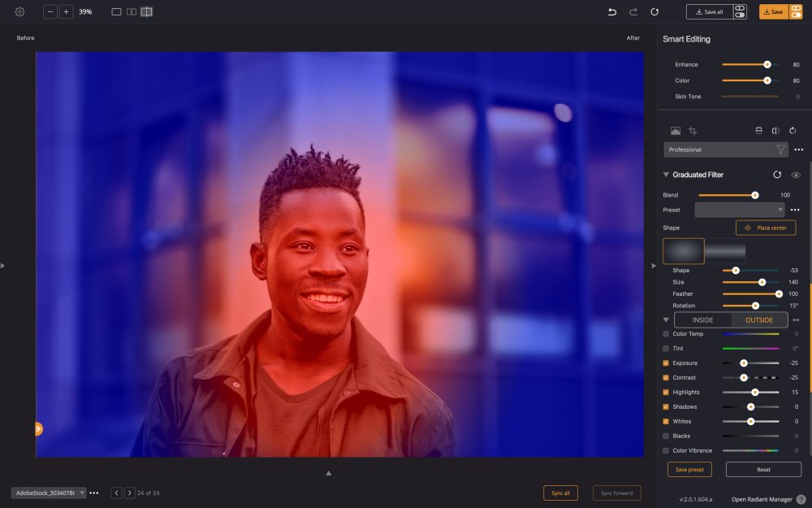This screenshot has width=812, height=508.
Task: Rotate the image using the rotate icon
Action: [794, 130]
